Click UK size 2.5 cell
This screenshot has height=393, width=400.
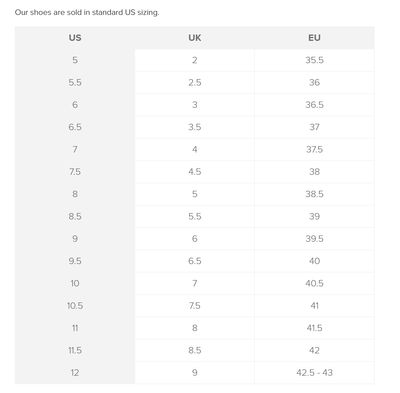point(195,82)
